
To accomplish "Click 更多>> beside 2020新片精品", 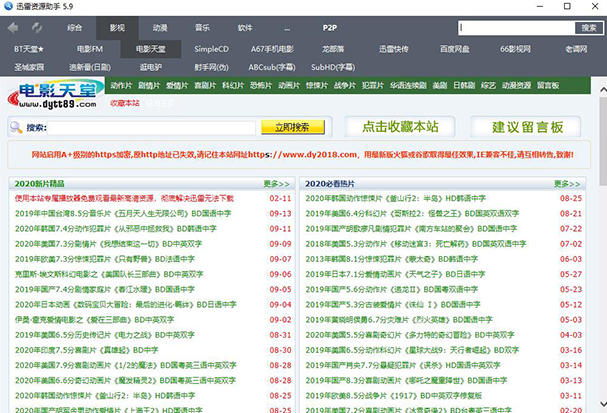I will point(276,183).
